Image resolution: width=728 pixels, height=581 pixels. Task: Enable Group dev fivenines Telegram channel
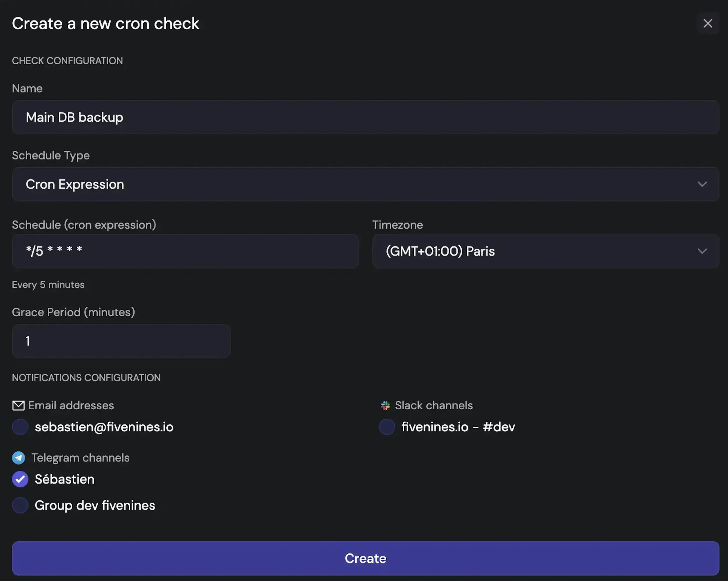[20, 505]
